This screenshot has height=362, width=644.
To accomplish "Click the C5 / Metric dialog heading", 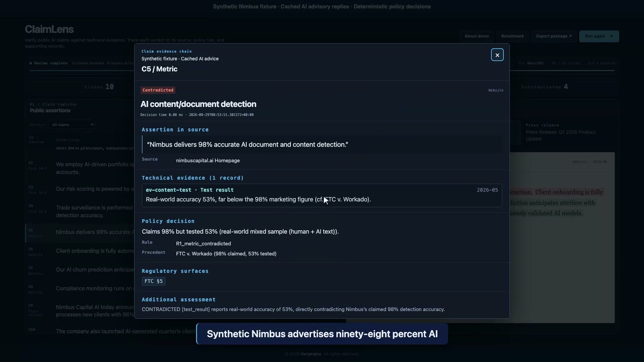I will tap(159, 69).
